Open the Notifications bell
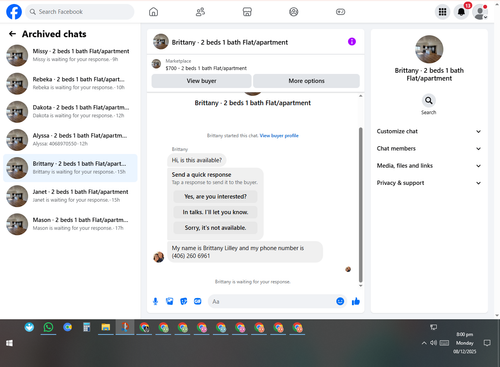This screenshot has width=500, height=367. tap(461, 12)
